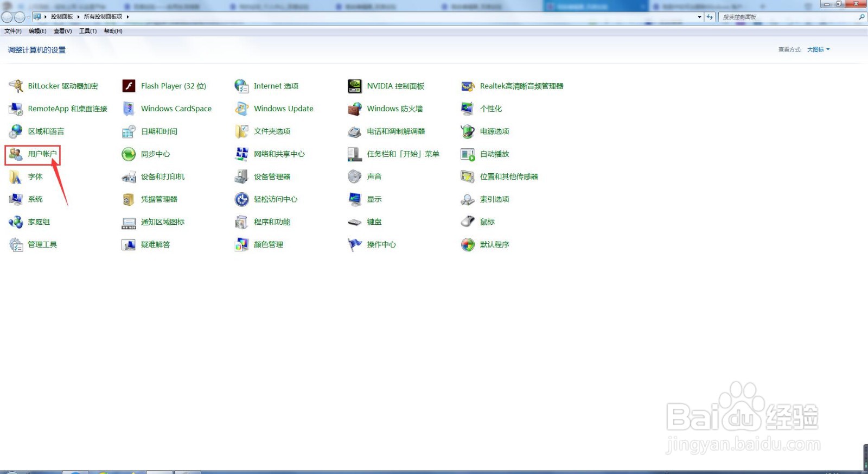The width and height of the screenshot is (868, 474).
Task: Click the search magnifier icon
Action: pos(861,17)
